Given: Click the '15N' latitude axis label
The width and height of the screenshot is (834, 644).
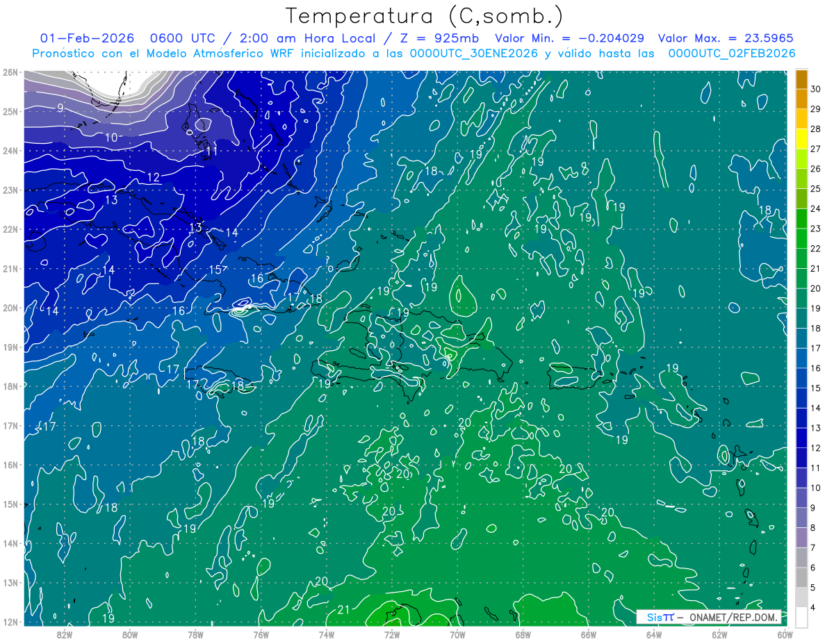Looking at the screenshot, I should point(10,504).
